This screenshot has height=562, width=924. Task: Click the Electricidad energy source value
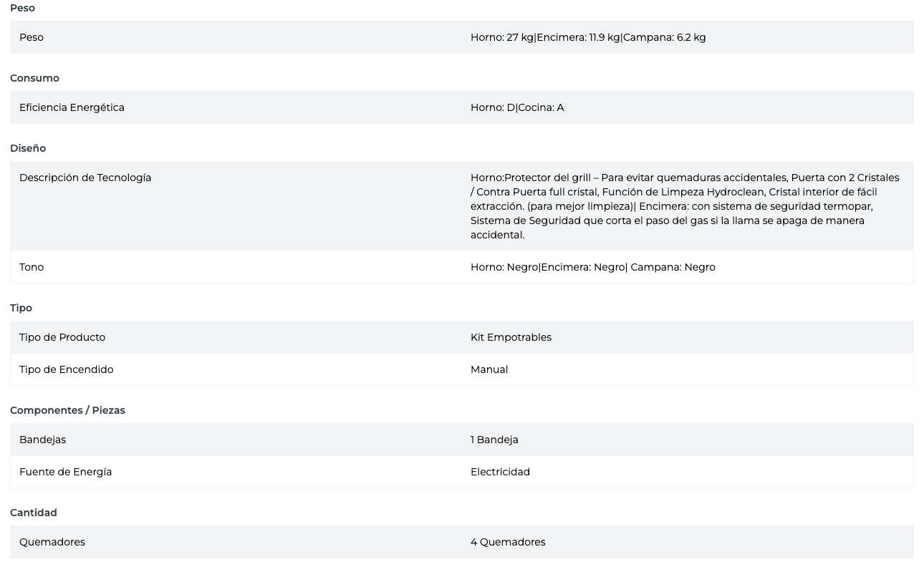click(500, 472)
